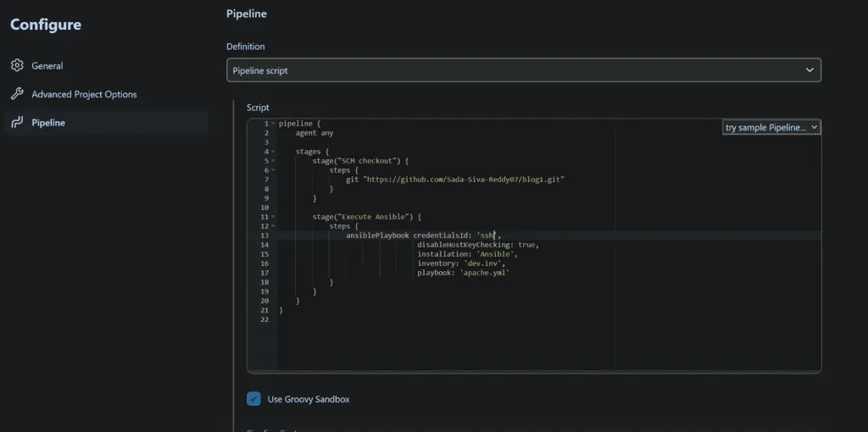Click the installation: 'Ansible' line
Screen dimensions: 868x432
coord(468,254)
